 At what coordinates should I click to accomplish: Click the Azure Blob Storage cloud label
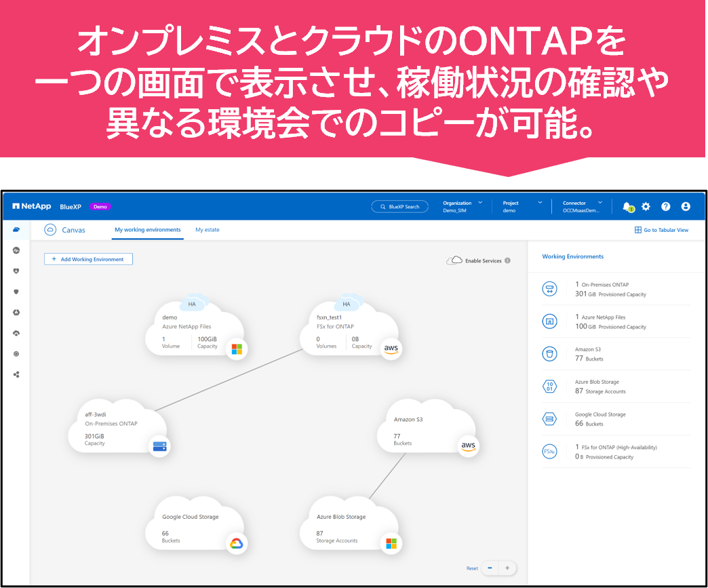(341, 517)
